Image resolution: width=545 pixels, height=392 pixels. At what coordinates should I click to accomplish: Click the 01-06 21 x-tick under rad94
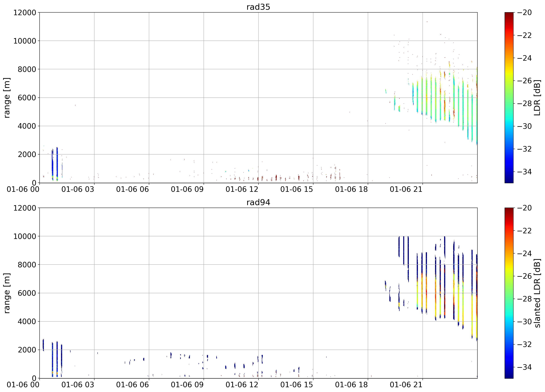[406, 385]
